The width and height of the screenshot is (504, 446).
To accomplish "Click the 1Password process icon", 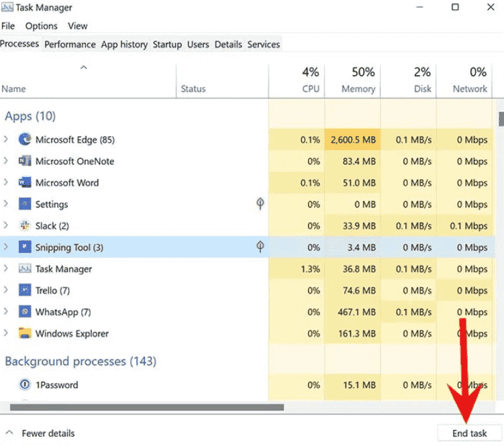I will point(25,384).
